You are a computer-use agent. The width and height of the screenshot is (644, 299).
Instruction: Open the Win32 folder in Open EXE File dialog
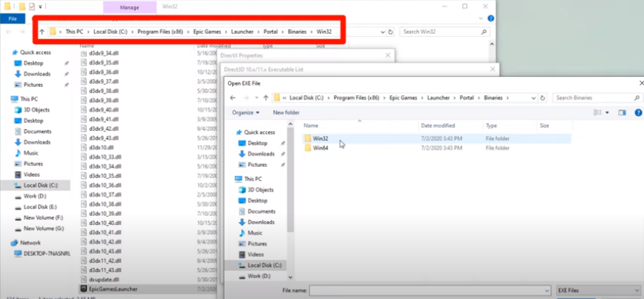[x=320, y=139]
